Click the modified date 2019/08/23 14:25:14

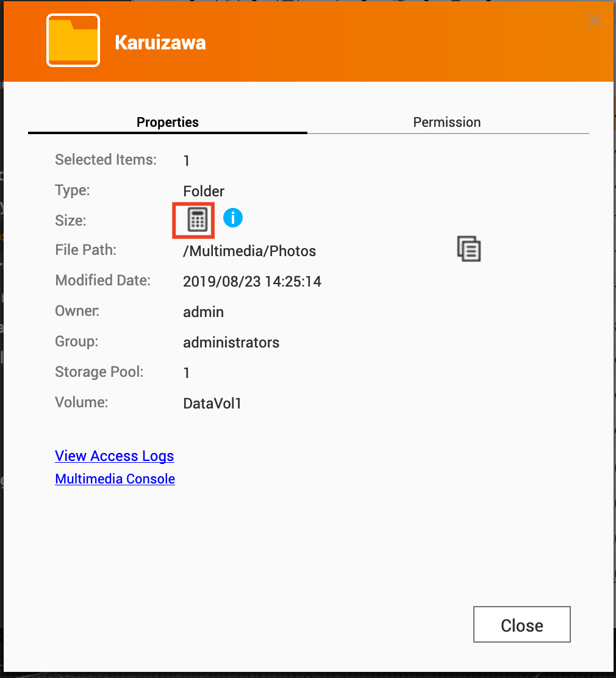point(252,282)
